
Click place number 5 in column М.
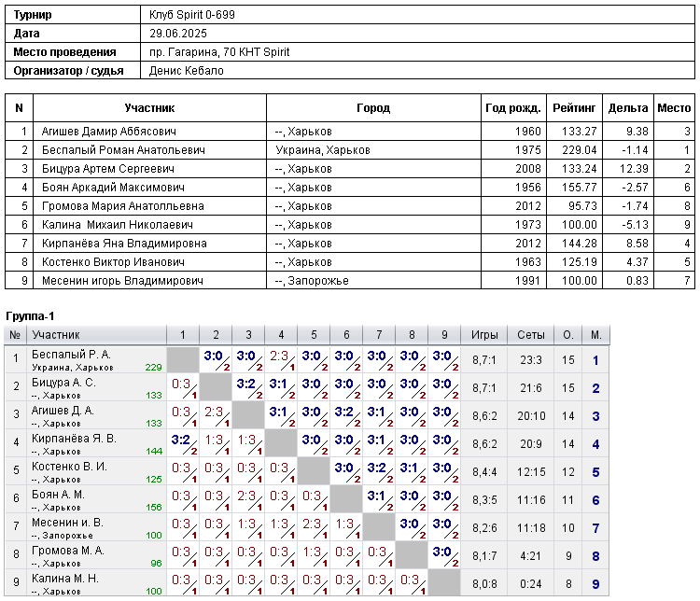point(595,472)
